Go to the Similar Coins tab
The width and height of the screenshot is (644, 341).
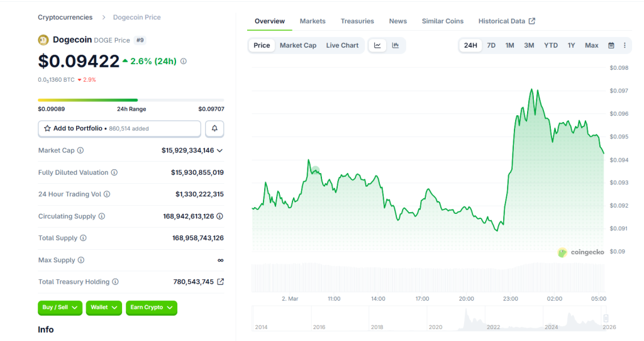click(442, 21)
